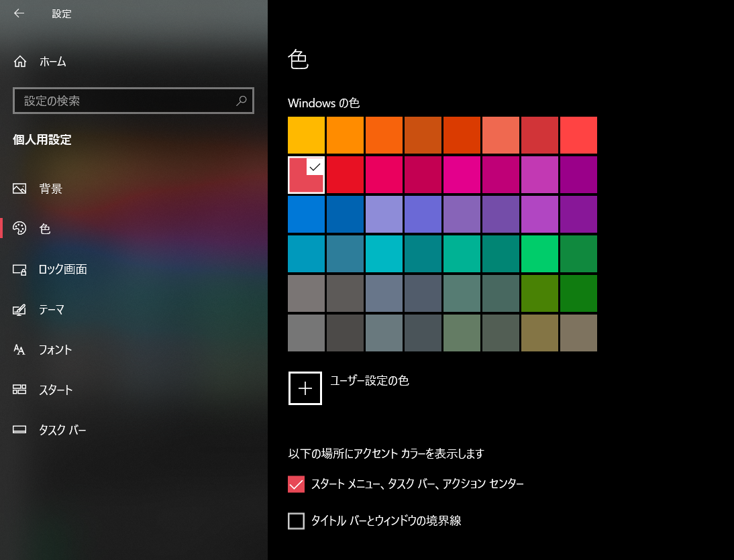Click the AA font icon beside フォント
The height and width of the screenshot is (560, 734).
click(19, 349)
